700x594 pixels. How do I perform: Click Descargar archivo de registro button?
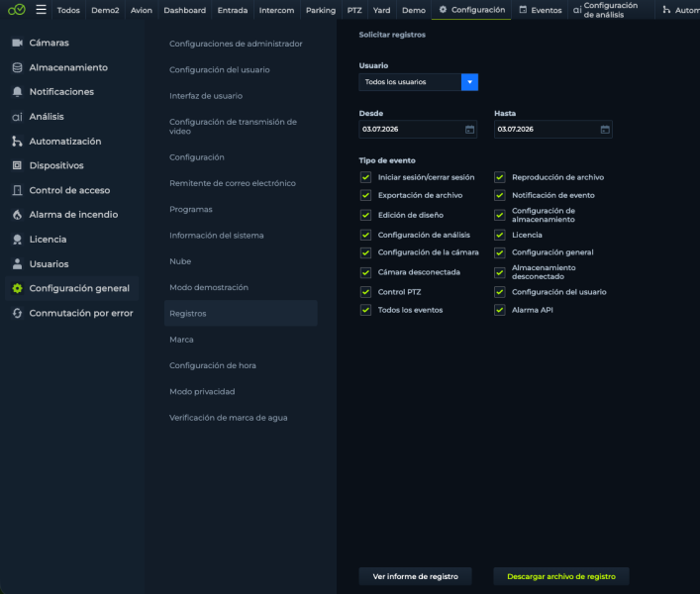(561, 576)
